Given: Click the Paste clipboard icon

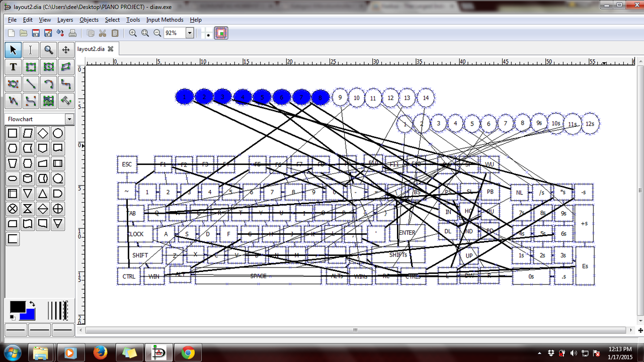Looking at the screenshot, I should pos(115,33).
